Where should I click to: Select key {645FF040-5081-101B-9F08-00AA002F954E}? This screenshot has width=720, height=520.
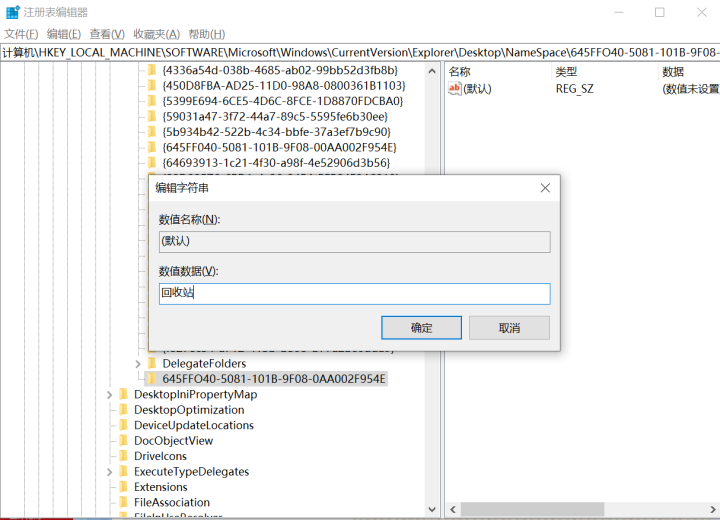280,147
